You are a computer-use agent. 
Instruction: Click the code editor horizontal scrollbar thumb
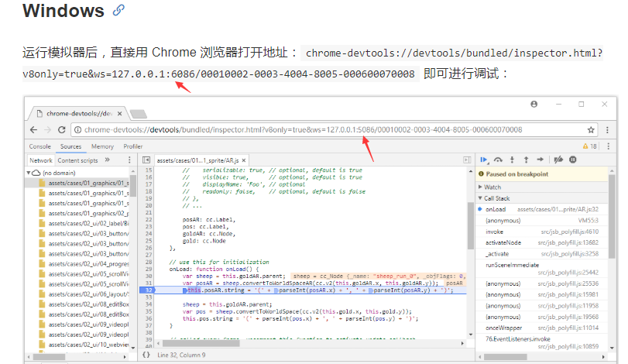click(x=201, y=343)
